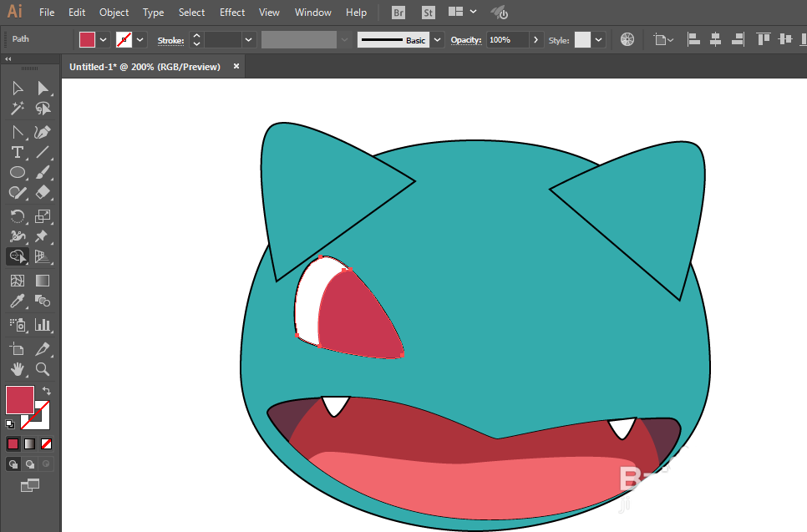Swap fill and stroke colors
This screenshot has height=532, width=807.
[47, 391]
